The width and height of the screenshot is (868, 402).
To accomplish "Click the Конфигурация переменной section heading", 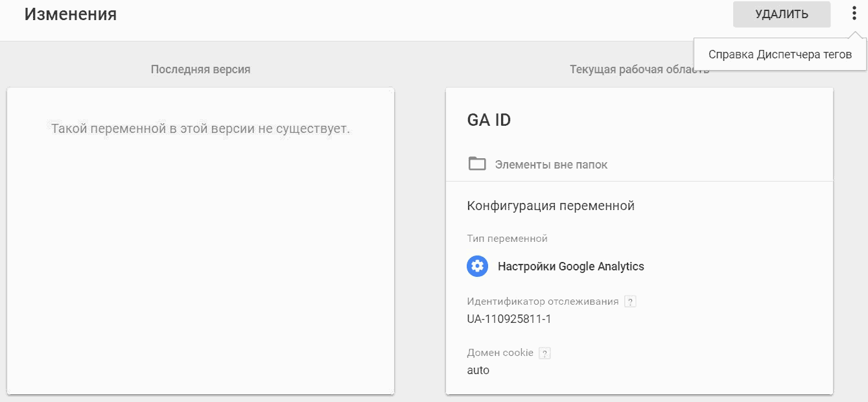I will point(551,206).
